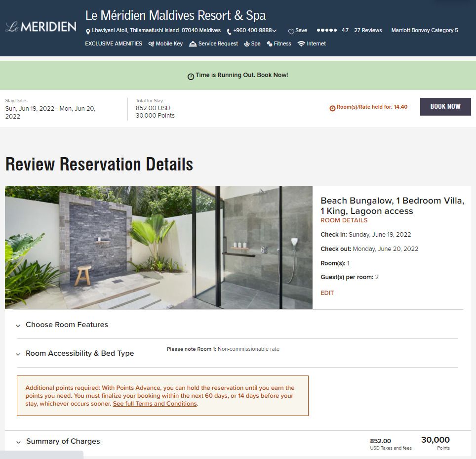The height and width of the screenshot is (459, 476).
Task: Click the Non-commissionable rate note
Action: [x=223, y=349]
